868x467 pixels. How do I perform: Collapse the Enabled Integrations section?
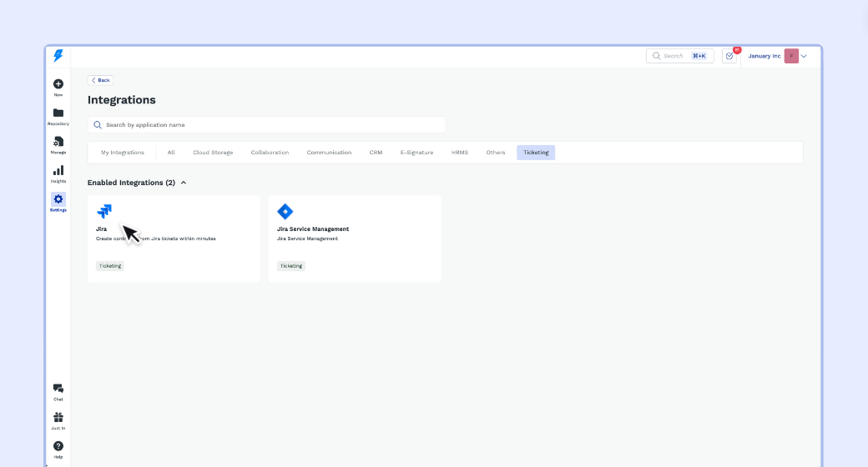184,182
